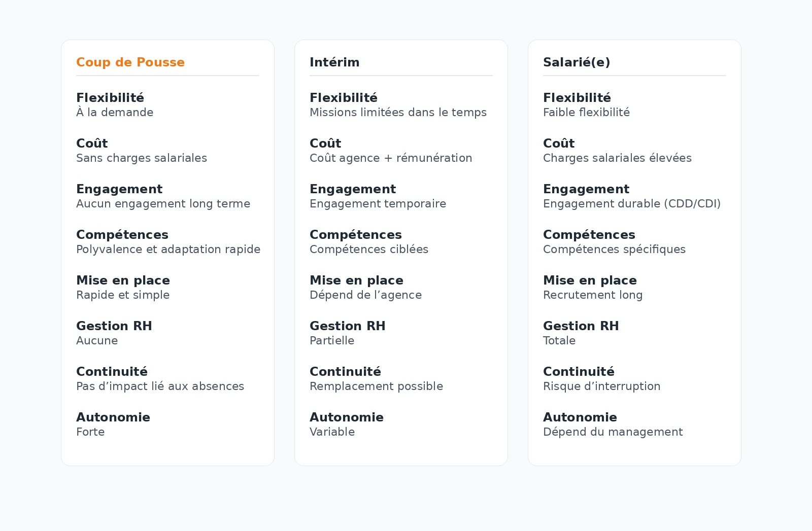Click 'Pas d'impact lié aux absences'

[x=160, y=386]
